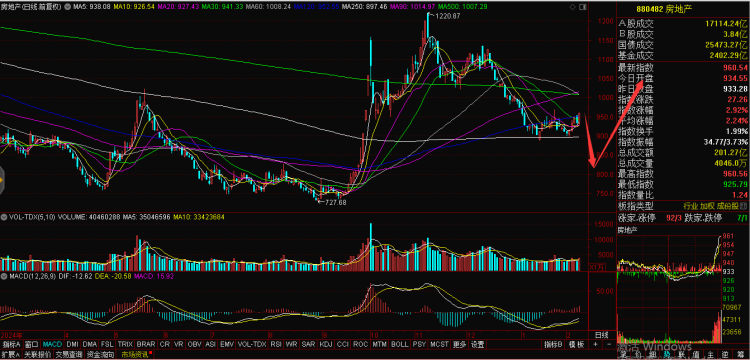Click the zoom-in plus button below chart
The height and width of the screenshot is (360, 750).
[595, 344]
